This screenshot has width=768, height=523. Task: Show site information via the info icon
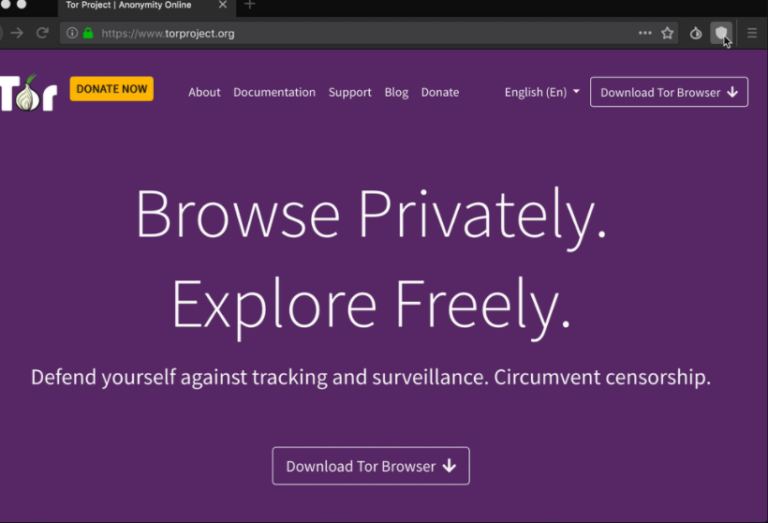point(72,33)
